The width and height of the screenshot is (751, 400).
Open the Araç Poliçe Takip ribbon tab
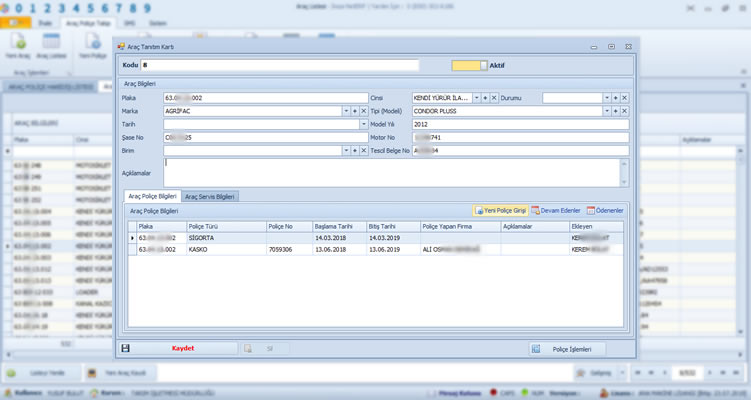(x=88, y=23)
